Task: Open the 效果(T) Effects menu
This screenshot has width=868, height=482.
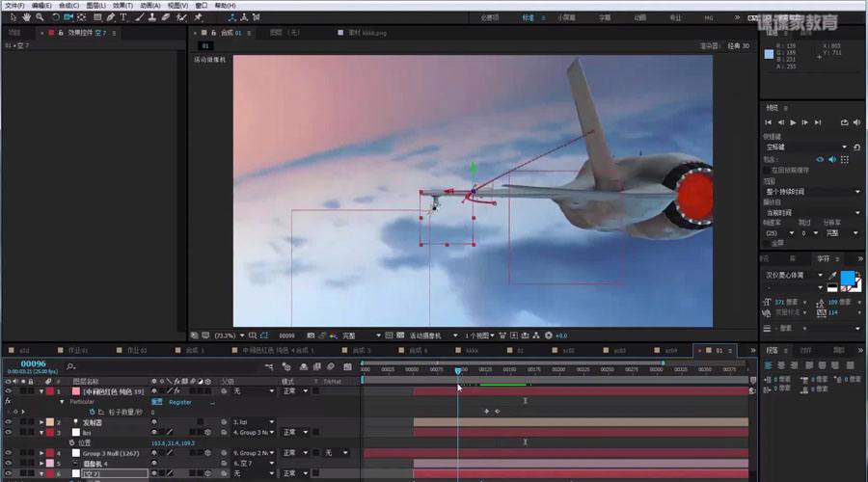Action: pos(122,5)
